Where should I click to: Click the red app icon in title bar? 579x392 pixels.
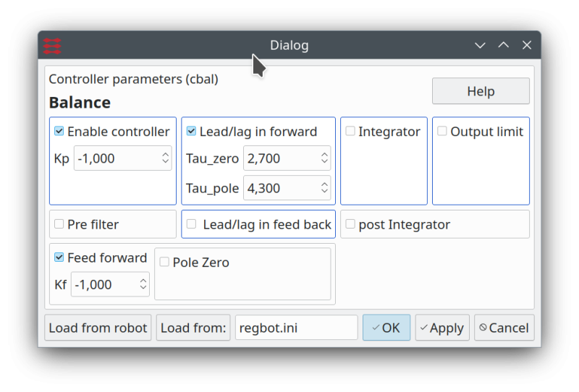pos(52,46)
